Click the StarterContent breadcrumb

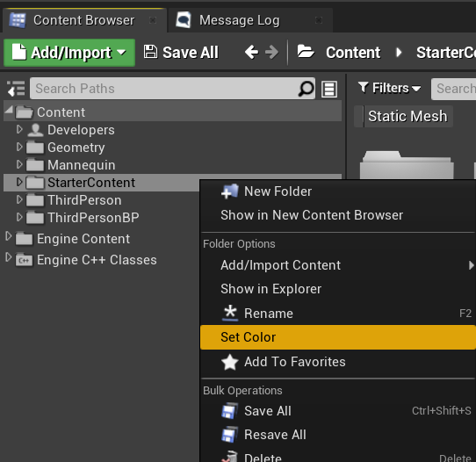coord(445,53)
